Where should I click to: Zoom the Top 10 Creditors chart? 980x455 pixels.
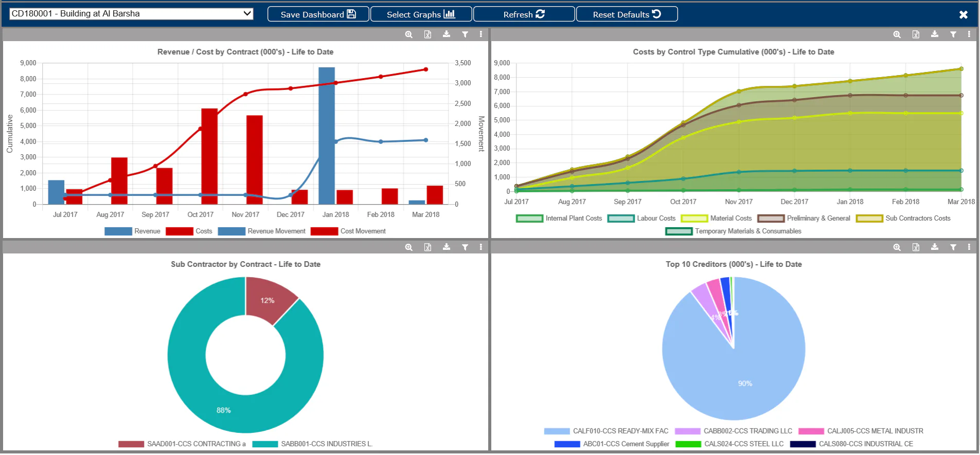897,247
